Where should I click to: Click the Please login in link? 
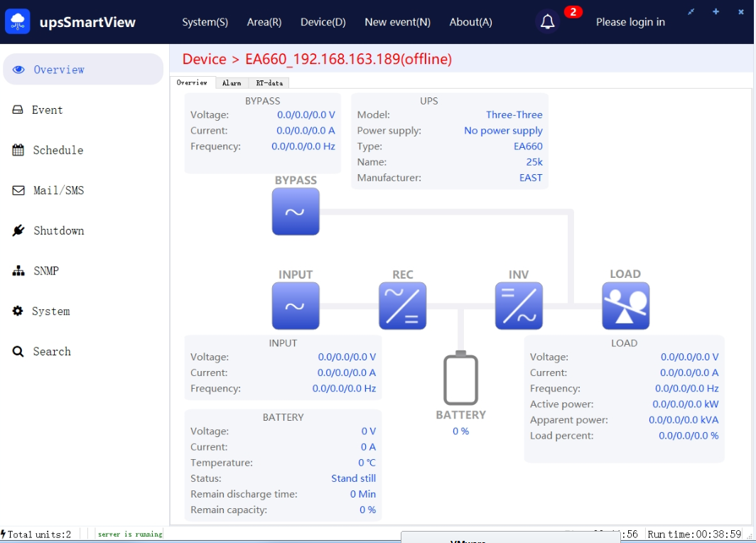(630, 22)
